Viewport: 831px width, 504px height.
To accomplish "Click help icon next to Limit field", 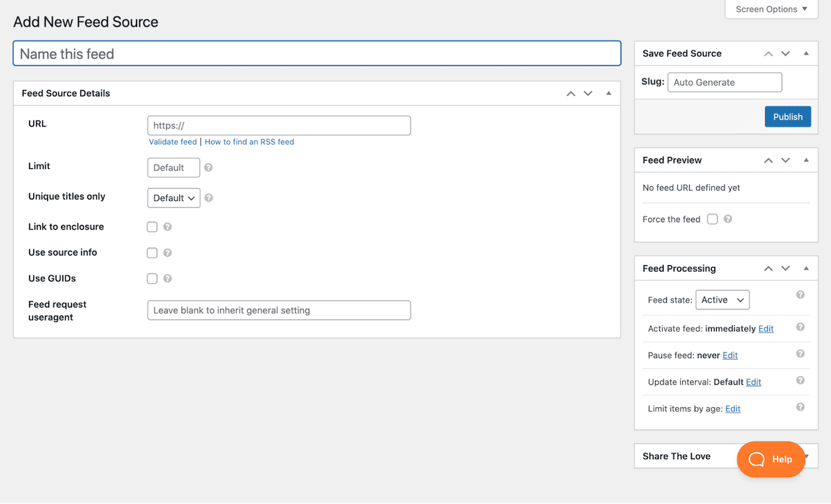I will [208, 168].
